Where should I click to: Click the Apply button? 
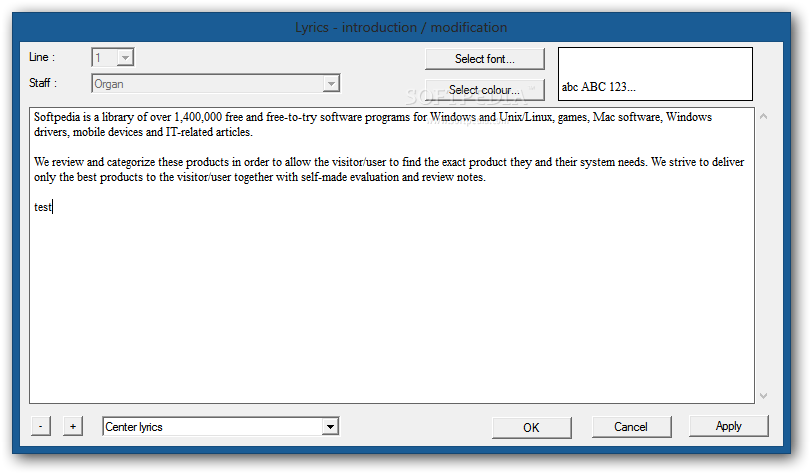(x=729, y=426)
